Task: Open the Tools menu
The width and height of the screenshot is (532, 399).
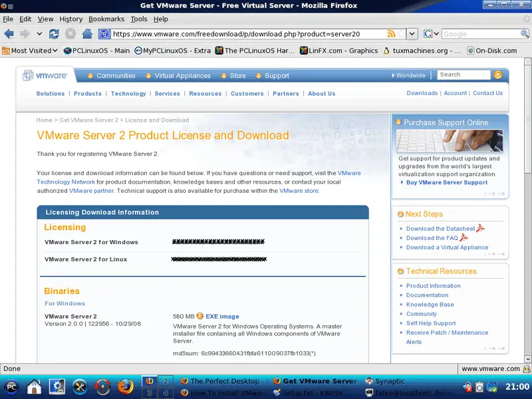Action: click(x=139, y=19)
